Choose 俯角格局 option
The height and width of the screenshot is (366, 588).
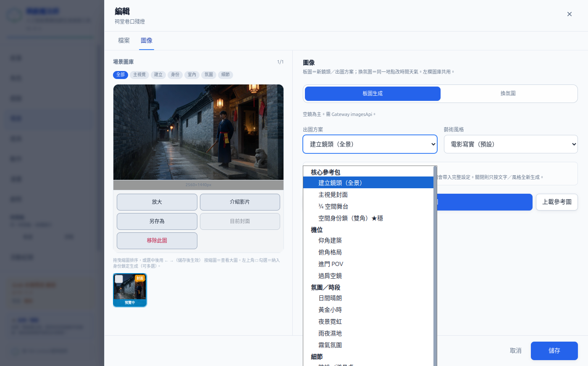point(368,252)
